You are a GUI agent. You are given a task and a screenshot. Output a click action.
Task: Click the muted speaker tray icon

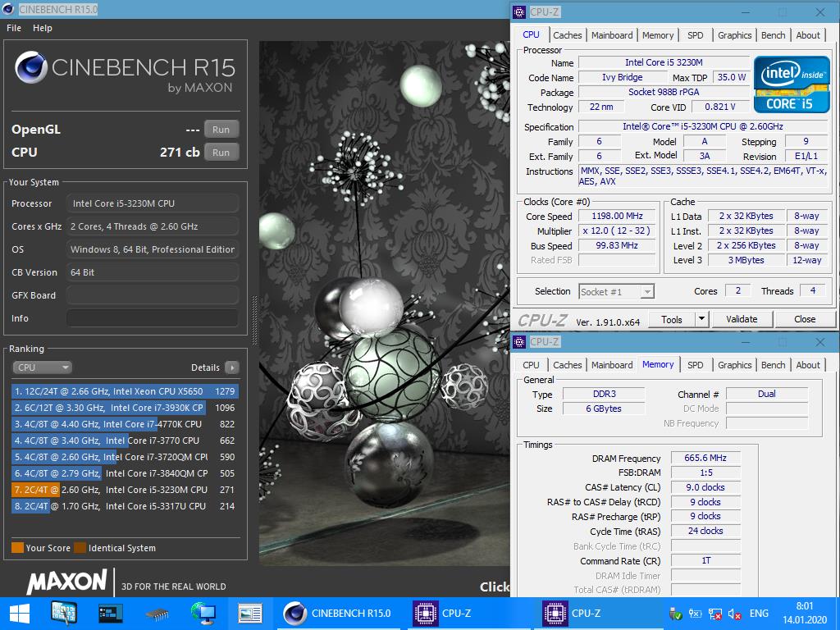[734, 614]
